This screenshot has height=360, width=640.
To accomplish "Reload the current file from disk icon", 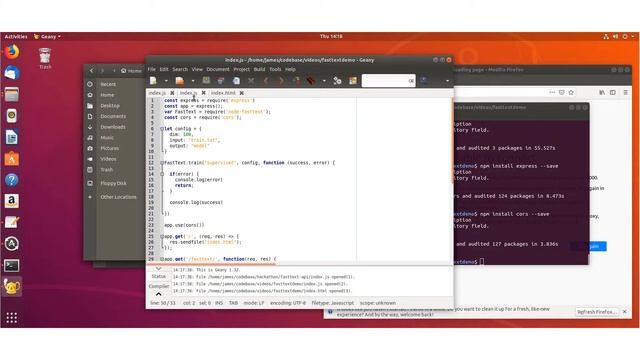I will click(236, 81).
